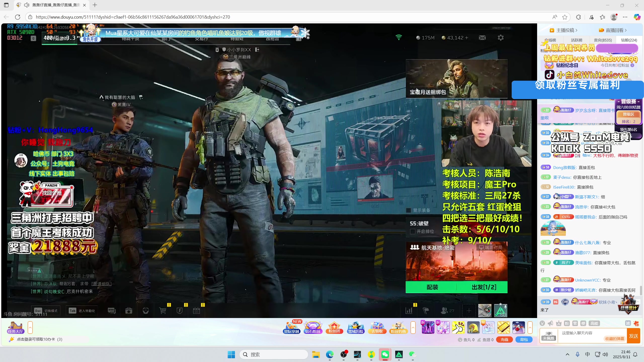Screen dimensions: 644x362
Task: Open 收藏的弹幕 saved danmaku
Action: pos(615,339)
